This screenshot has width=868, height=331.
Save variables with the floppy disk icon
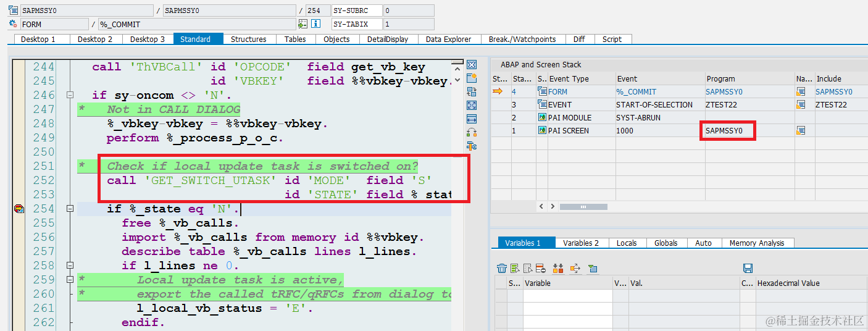[x=748, y=268]
